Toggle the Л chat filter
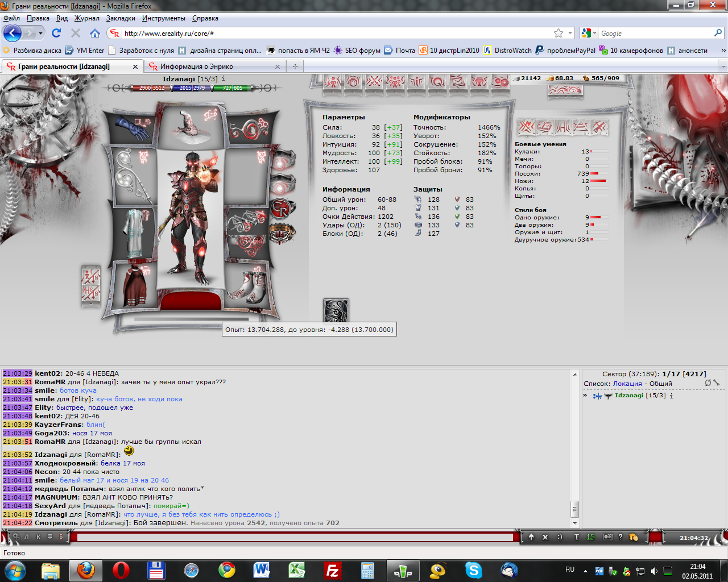 [26, 537]
